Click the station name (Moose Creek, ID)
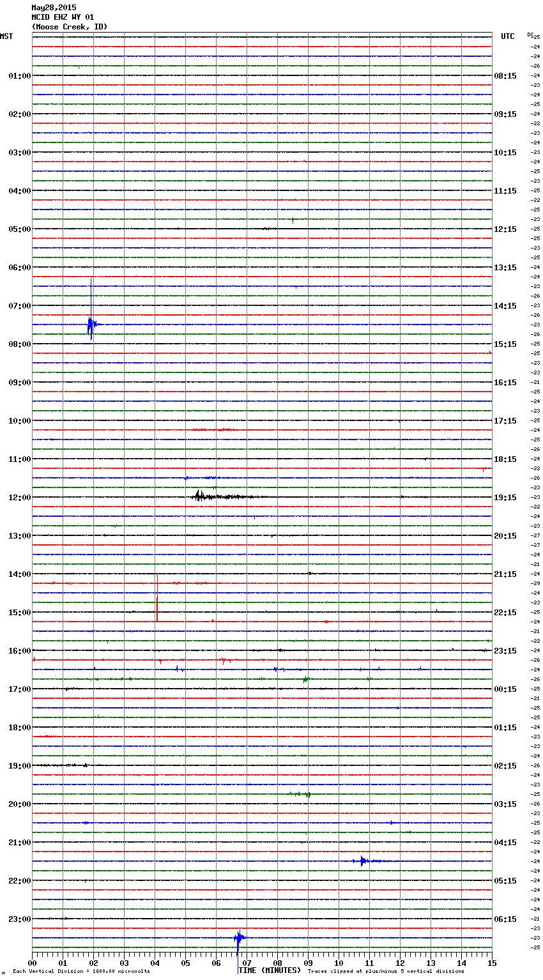Viewport: 543px width, 980px height. click(x=70, y=27)
